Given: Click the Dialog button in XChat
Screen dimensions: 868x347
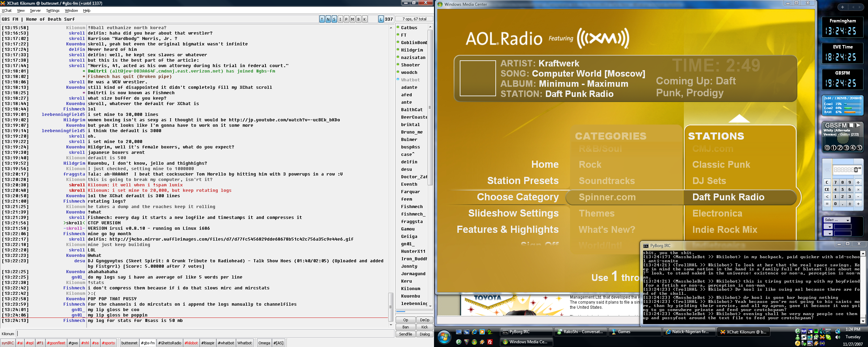Looking at the screenshot, I should [x=425, y=334].
